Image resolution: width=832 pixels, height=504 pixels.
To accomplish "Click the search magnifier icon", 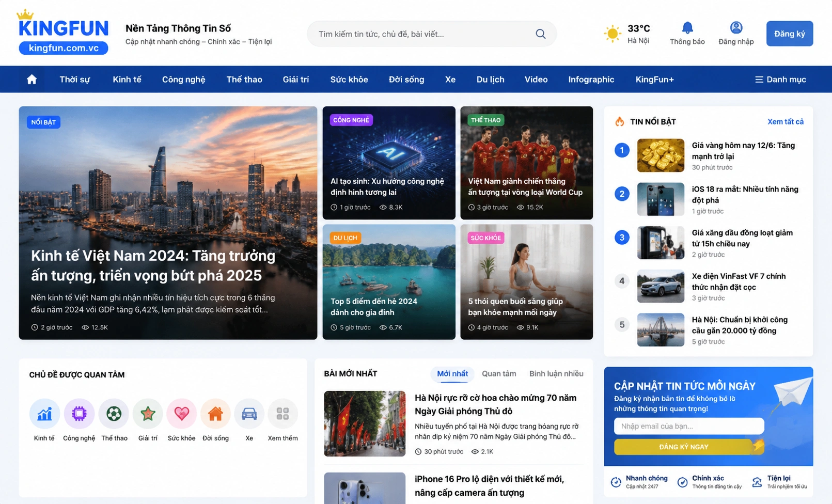I will pos(541,34).
